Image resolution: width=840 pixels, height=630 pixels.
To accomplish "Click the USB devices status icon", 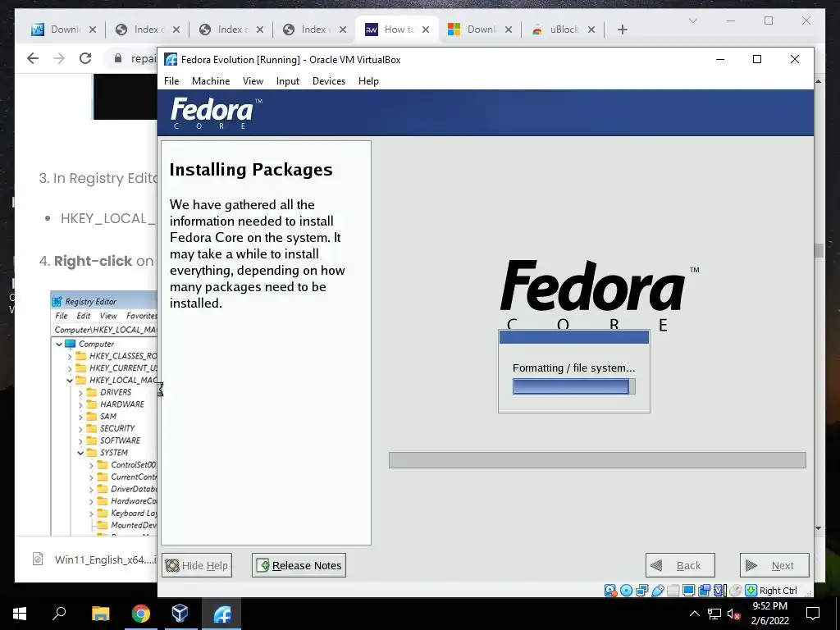I will pyautogui.click(x=658, y=591).
